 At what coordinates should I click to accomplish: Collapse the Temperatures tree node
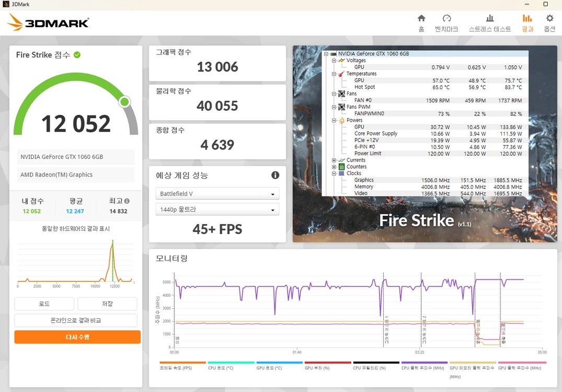pos(334,74)
